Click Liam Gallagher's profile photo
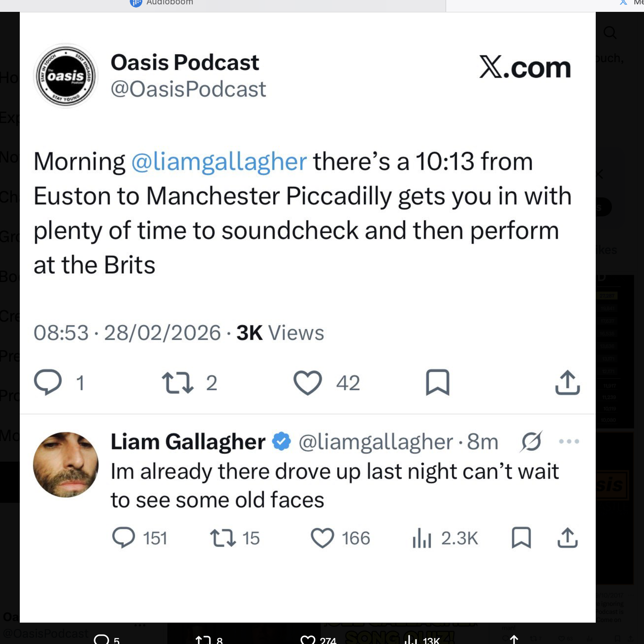The image size is (644, 644). 66,465
